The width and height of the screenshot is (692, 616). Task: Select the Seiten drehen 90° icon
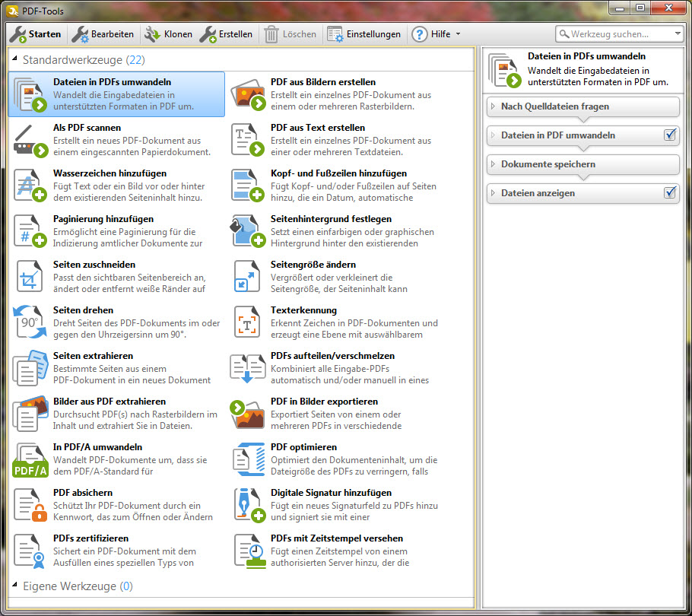[30, 322]
